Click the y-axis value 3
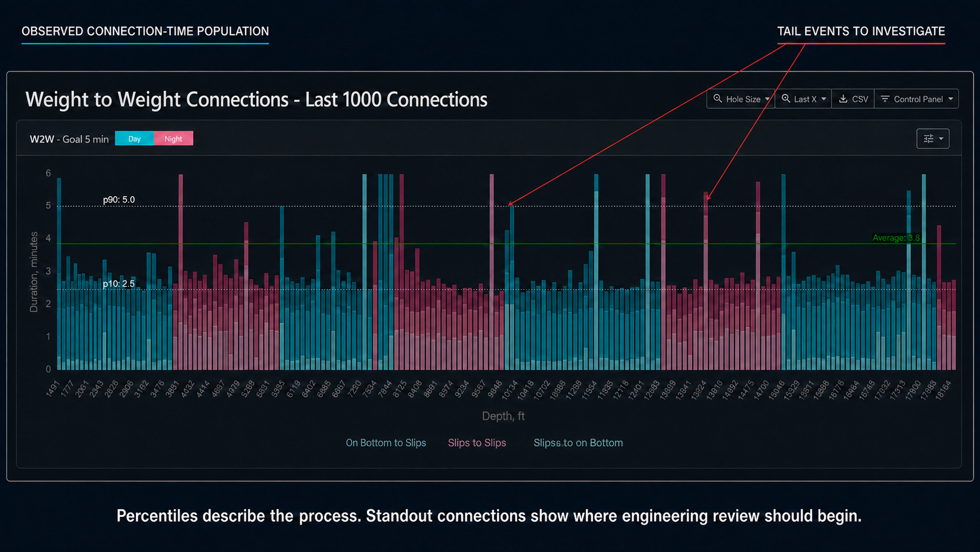The width and height of the screenshot is (980, 552). tap(48, 272)
